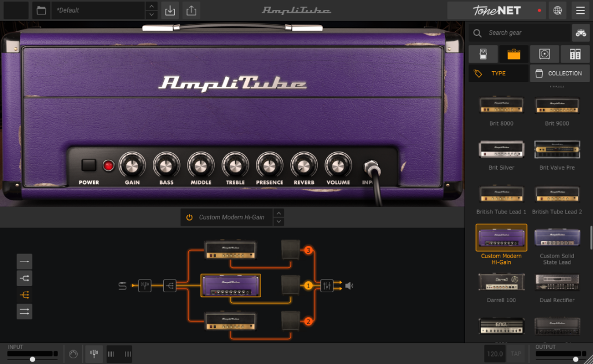Click the REVERB knob
Viewport: 593px width, 364px height.
coord(303,166)
